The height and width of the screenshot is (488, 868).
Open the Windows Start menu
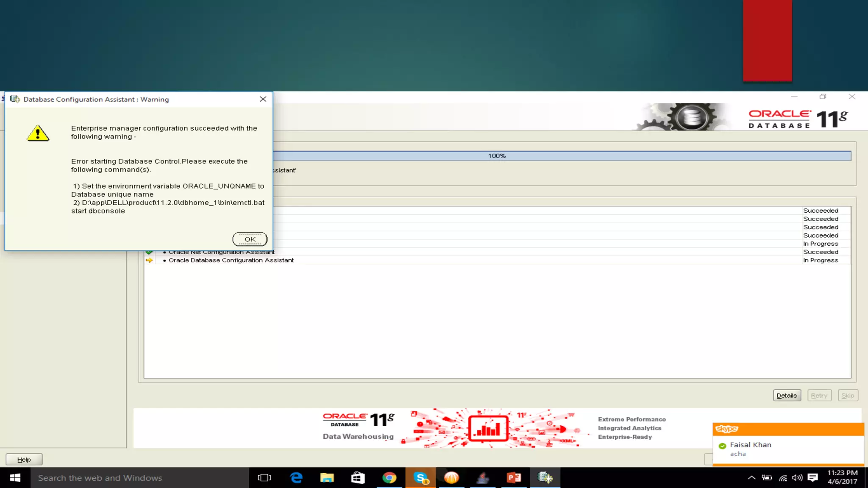(x=15, y=478)
